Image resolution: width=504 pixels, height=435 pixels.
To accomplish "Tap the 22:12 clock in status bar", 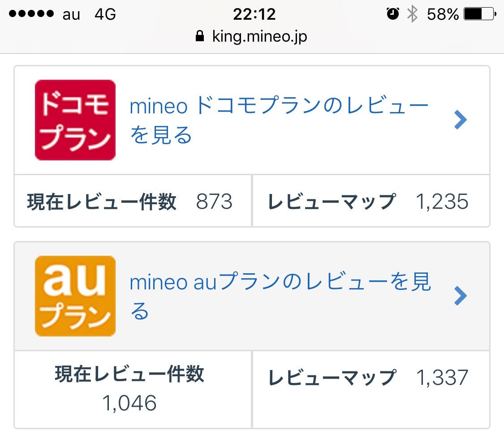I will point(254,14).
